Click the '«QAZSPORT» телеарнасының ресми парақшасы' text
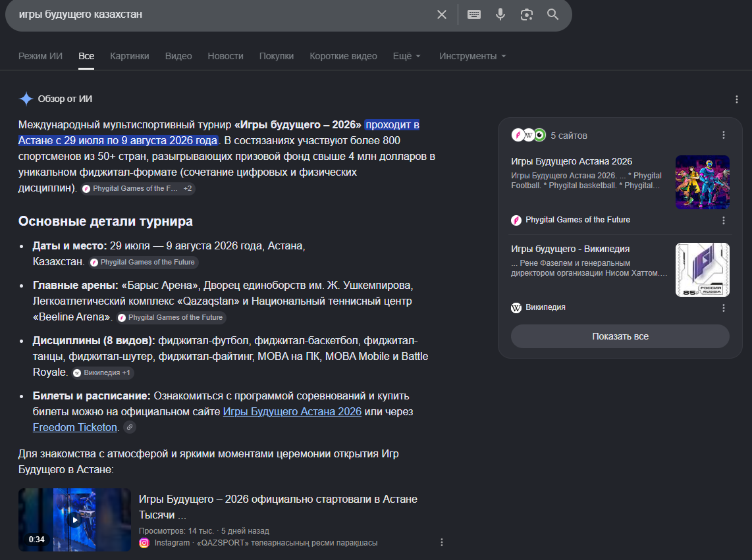 pyautogui.click(x=287, y=543)
